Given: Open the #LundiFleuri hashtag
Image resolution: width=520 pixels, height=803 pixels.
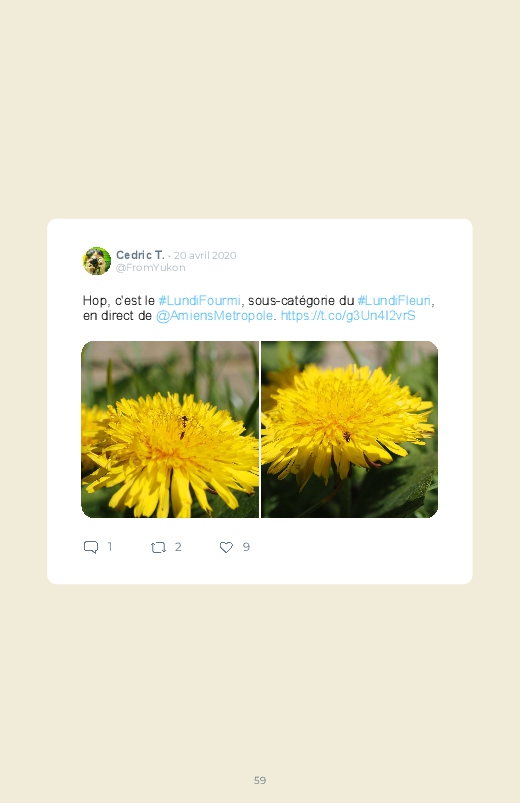Looking at the screenshot, I should [x=394, y=300].
